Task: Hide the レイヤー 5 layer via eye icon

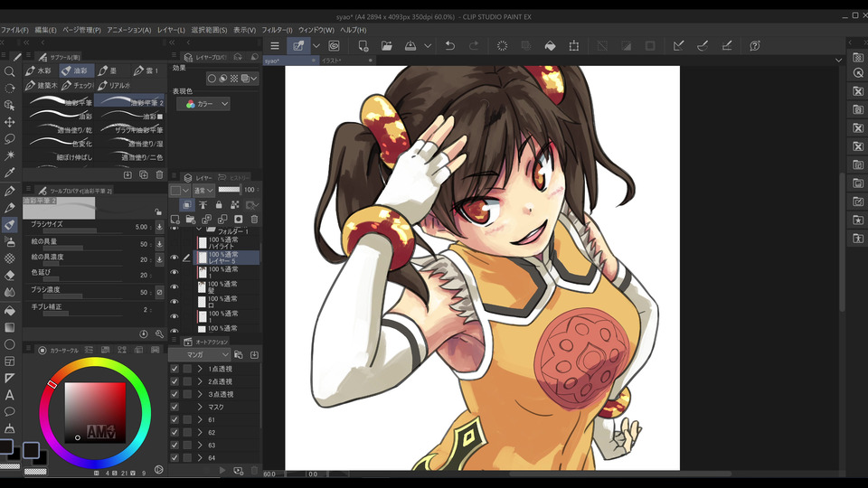Action: click(x=175, y=258)
